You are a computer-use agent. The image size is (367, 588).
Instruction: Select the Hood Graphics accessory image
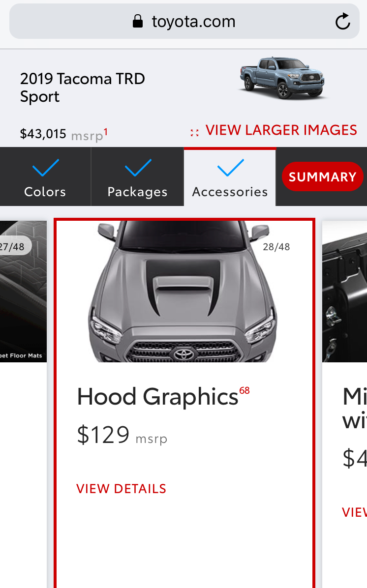(x=184, y=292)
